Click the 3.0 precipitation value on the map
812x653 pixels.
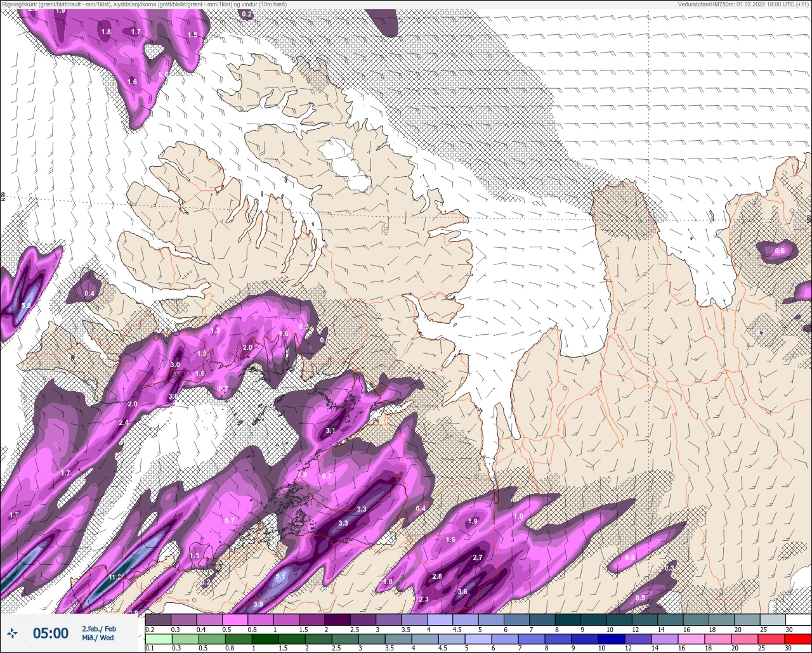(176, 365)
